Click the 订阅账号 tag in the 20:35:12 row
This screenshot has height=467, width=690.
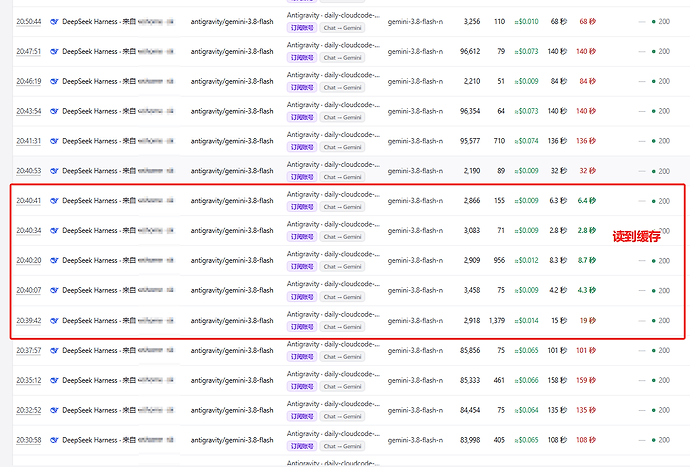click(x=301, y=386)
